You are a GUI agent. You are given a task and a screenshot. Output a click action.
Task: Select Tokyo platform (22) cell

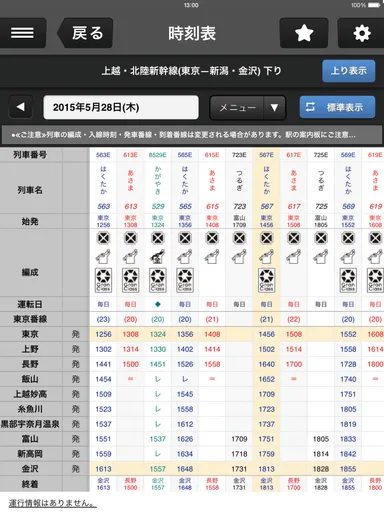(x=293, y=319)
